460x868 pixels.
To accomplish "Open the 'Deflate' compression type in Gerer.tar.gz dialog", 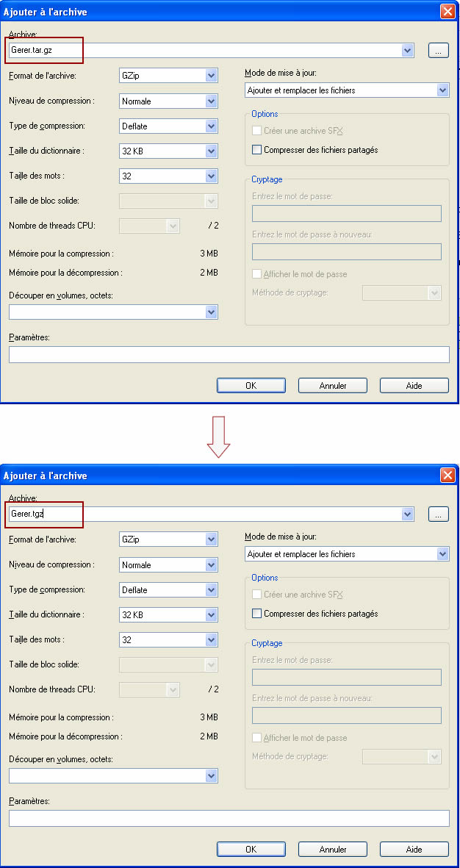I will coord(212,126).
